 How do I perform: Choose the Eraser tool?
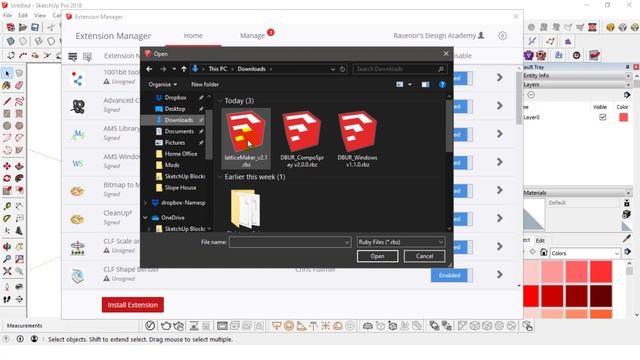point(19,85)
